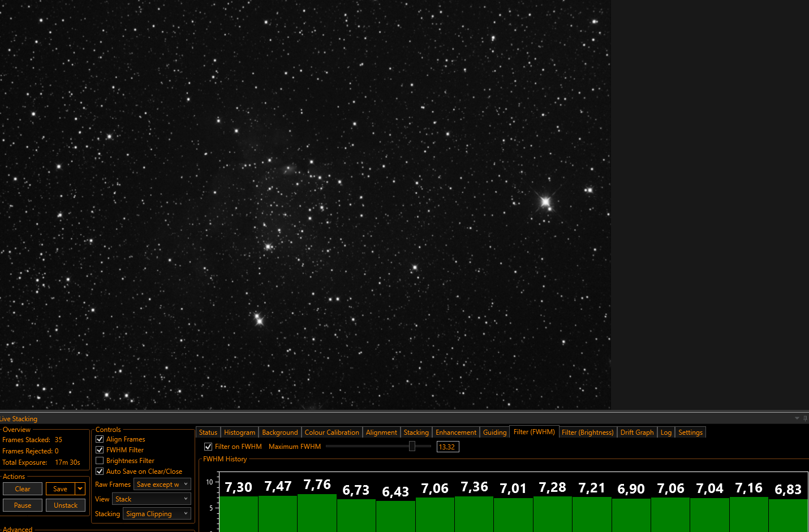Uncheck the Filter on FWHM option
This screenshot has height=532, width=809.
pyautogui.click(x=208, y=447)
